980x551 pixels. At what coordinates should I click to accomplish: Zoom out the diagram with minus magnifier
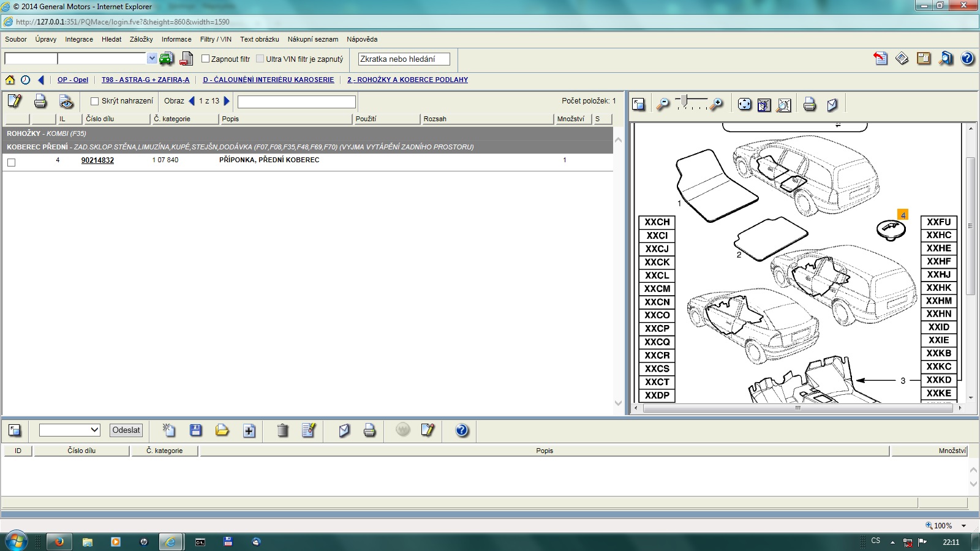pos(662,105)
